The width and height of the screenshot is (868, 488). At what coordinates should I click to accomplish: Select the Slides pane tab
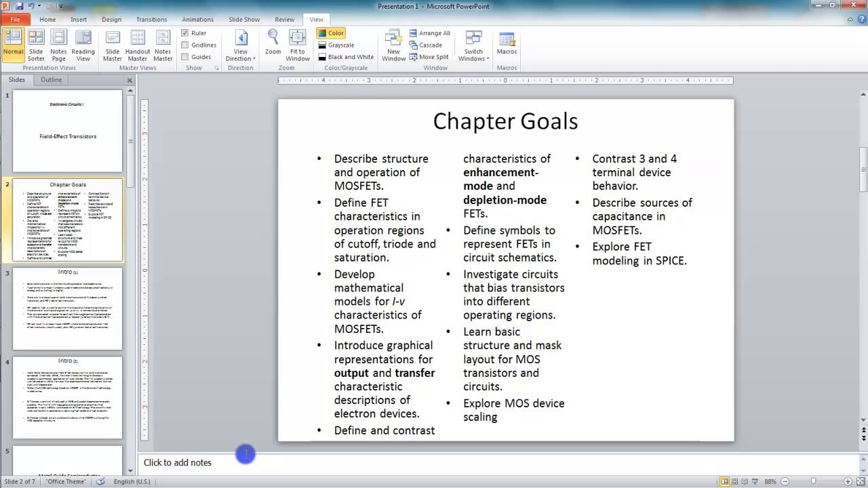click(16, 80)
